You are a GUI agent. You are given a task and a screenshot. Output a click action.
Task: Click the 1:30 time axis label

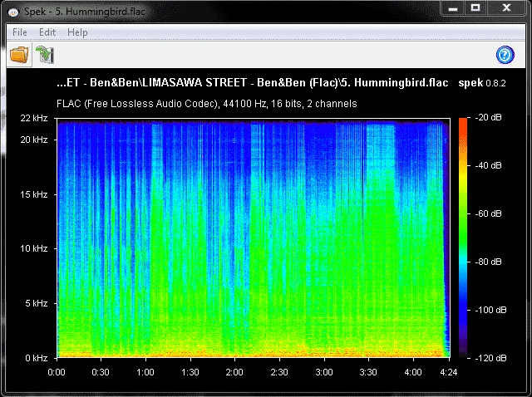190,372
